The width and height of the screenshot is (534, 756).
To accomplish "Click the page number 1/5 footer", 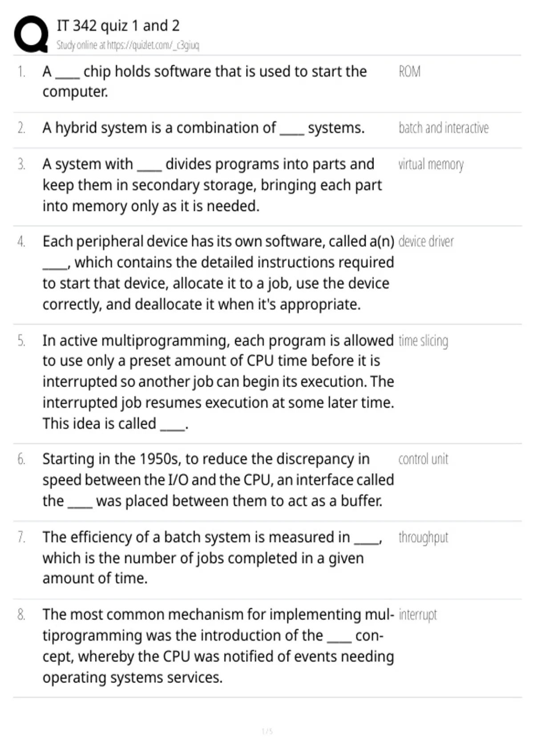I will [267, 731].
